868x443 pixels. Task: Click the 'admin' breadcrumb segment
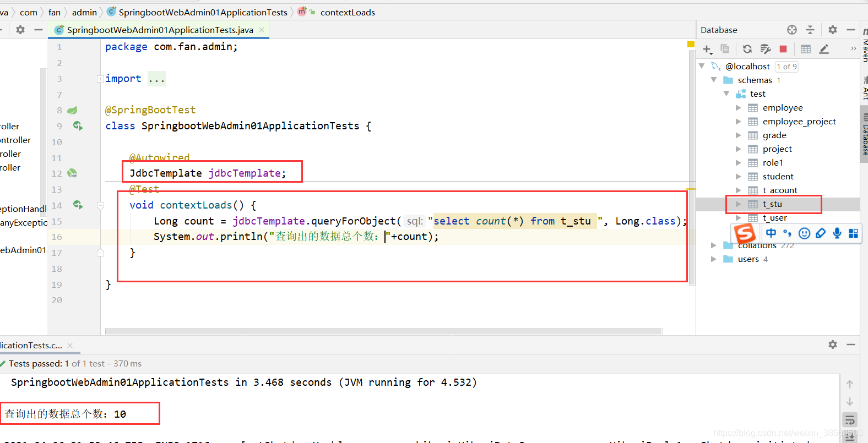[x=84, y=12]
